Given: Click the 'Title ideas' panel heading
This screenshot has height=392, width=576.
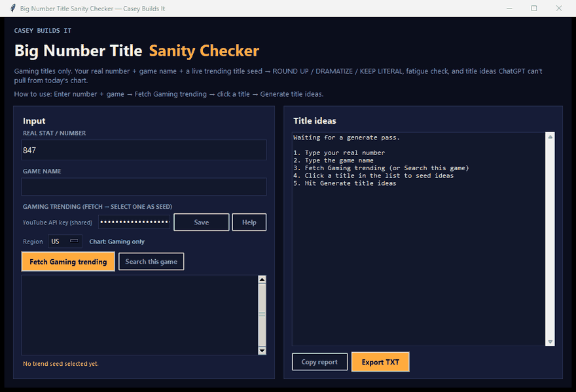Looking at the screenshot, I should 314,121.
